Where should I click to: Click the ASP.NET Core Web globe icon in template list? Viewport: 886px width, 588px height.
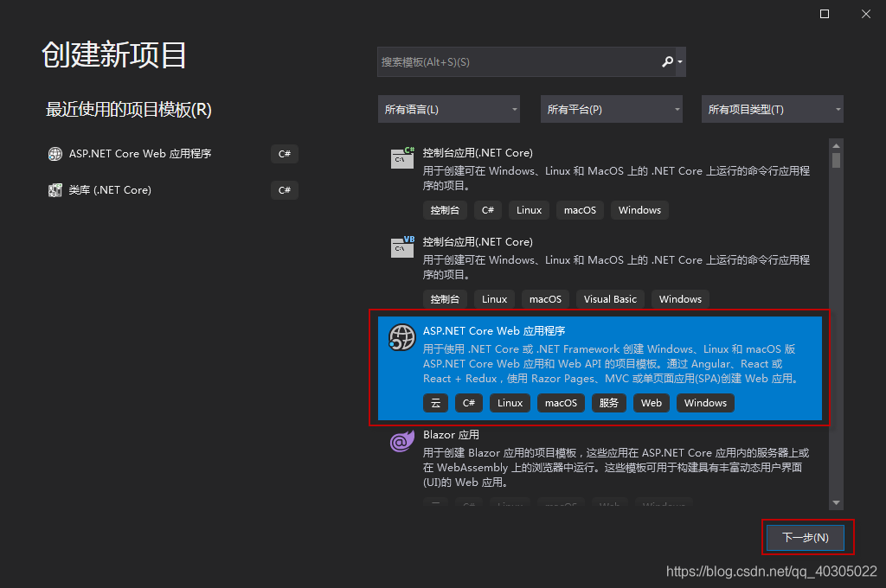pyautogui.click(x=401, y=337)
